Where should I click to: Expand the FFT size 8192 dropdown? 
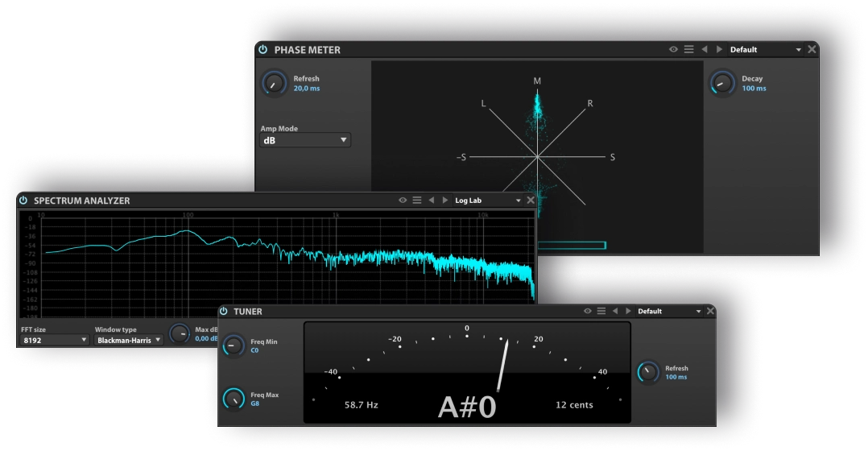[55, 340]
